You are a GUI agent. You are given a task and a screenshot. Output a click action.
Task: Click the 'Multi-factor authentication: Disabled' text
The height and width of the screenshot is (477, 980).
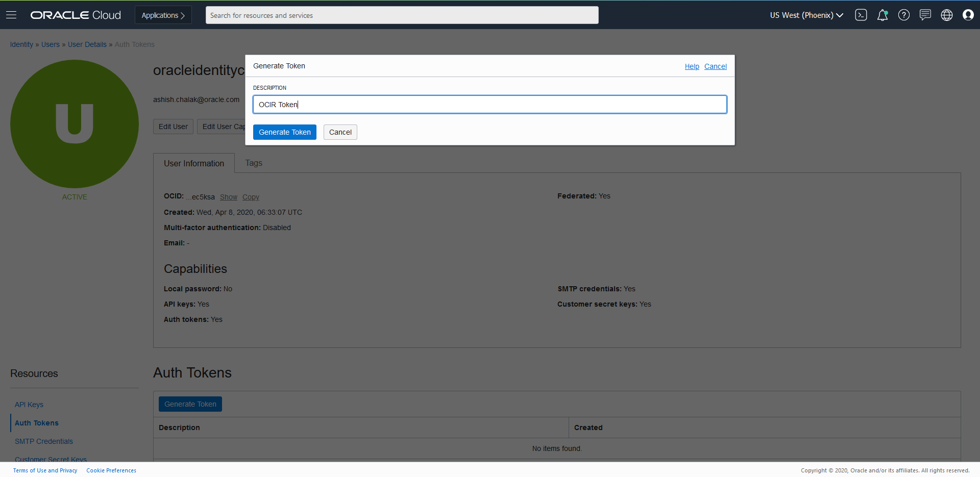click(x=227, y=228)
